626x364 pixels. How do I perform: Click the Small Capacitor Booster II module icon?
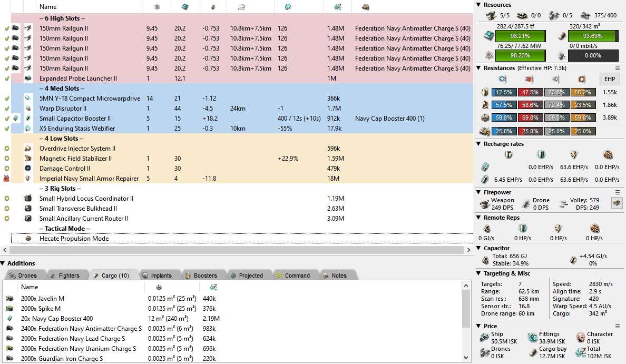[28, 119]
